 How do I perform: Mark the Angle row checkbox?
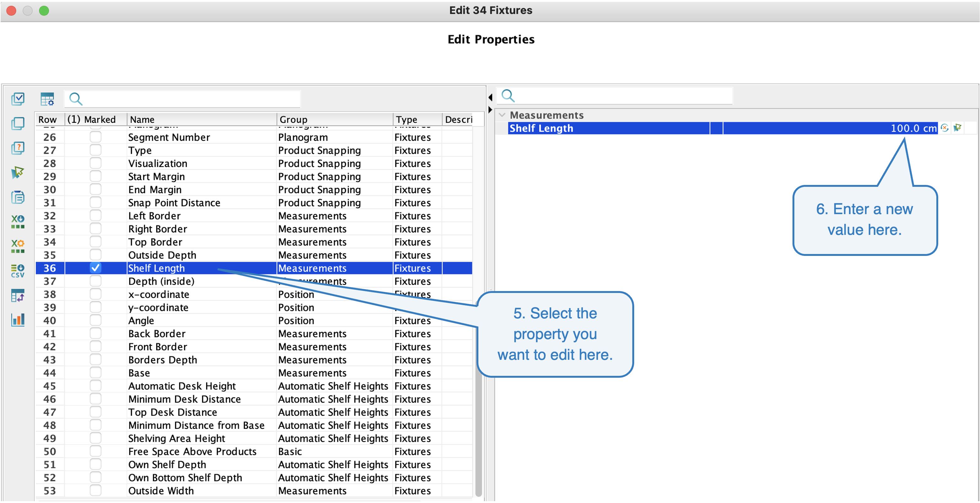tap(95, 321)
